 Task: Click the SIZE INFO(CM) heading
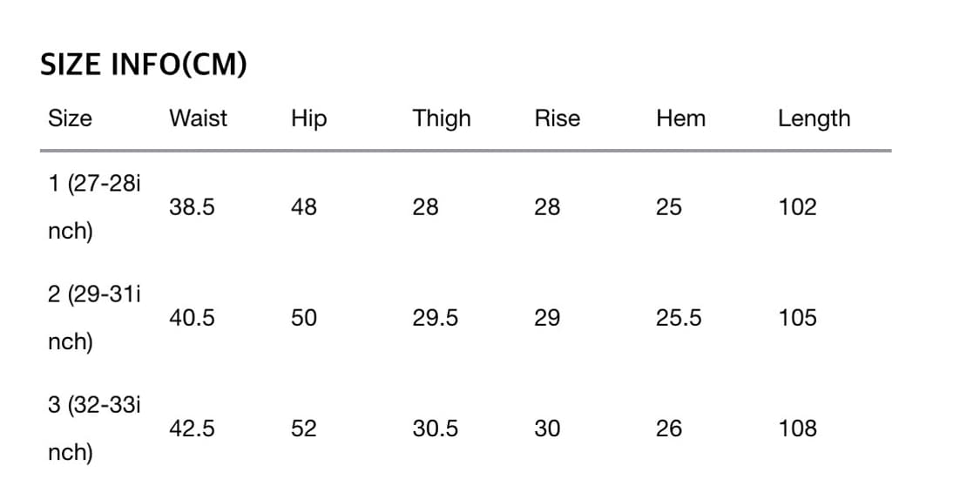pyautogui.click(x=144, y=65)
